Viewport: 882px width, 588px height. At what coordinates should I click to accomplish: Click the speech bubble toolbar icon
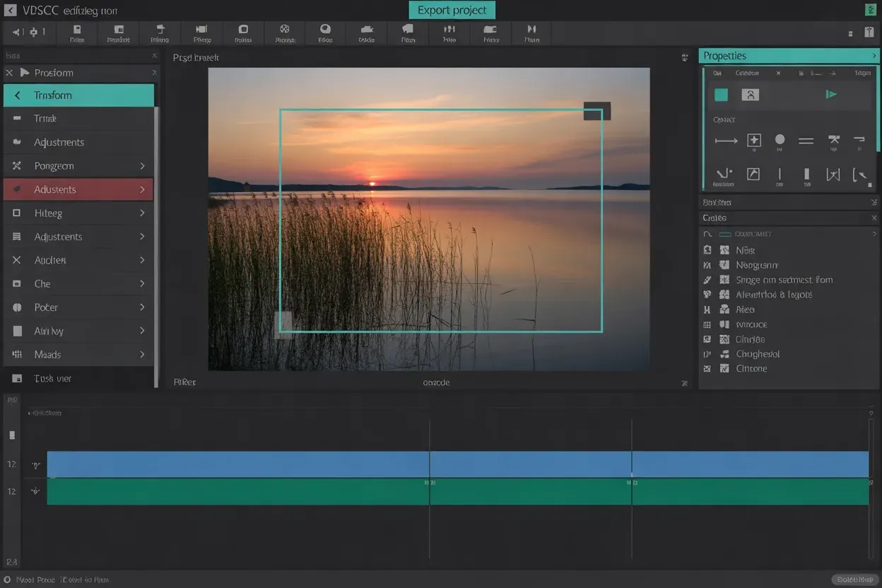[408, 30]
